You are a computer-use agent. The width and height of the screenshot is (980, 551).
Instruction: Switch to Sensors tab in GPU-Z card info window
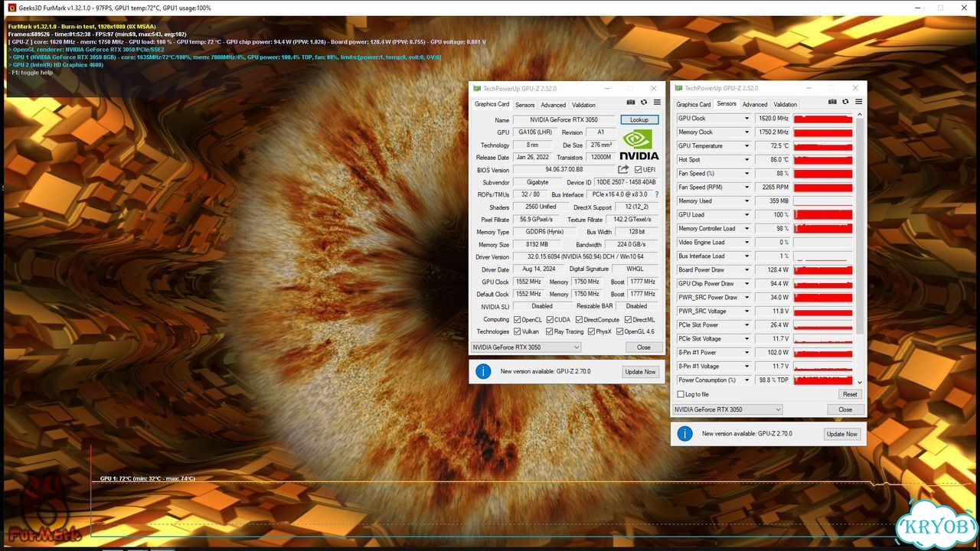click(x=524, y=105)
